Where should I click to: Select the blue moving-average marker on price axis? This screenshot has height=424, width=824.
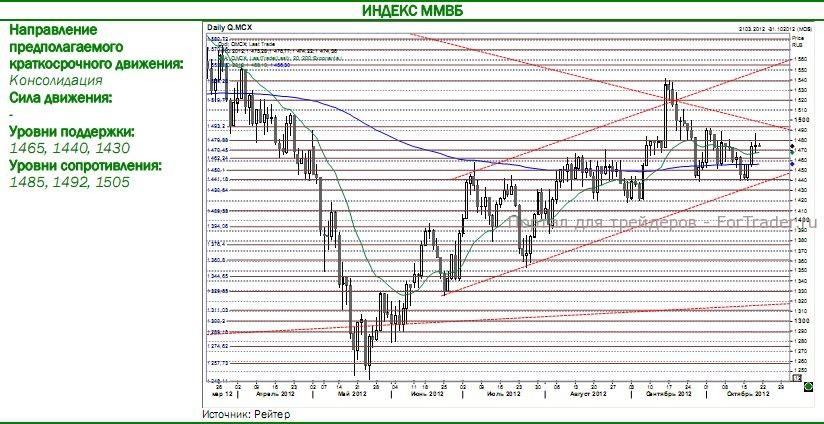(x=792, y=164)
